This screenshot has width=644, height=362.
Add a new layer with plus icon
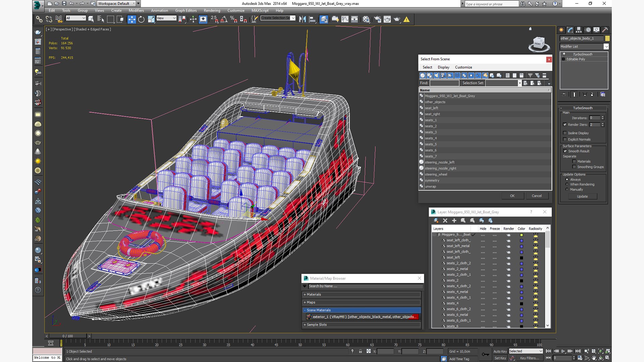[x=454, y=221]
